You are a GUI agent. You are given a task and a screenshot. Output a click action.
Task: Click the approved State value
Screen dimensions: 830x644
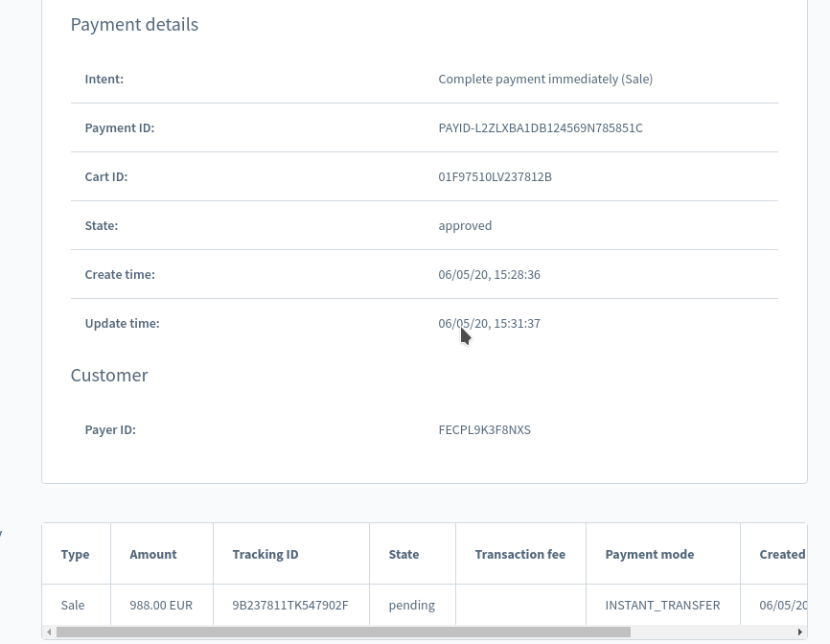point(465,225)
